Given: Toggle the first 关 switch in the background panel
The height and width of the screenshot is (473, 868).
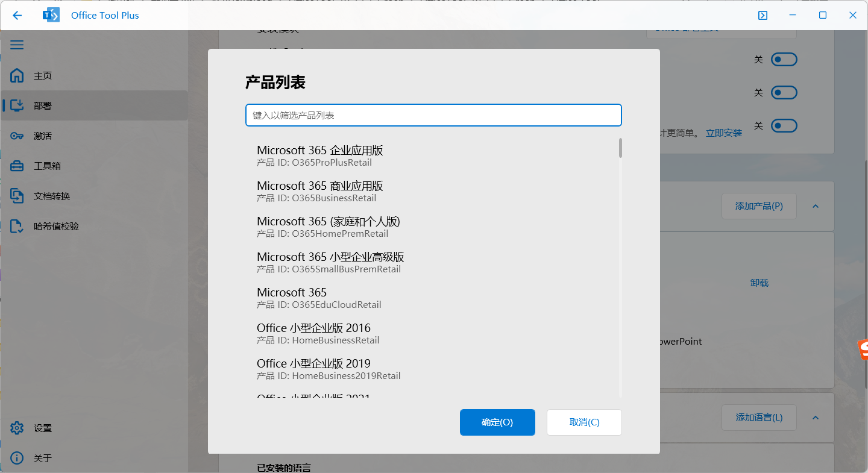Looking at the screenshot, I should [784, 60].
